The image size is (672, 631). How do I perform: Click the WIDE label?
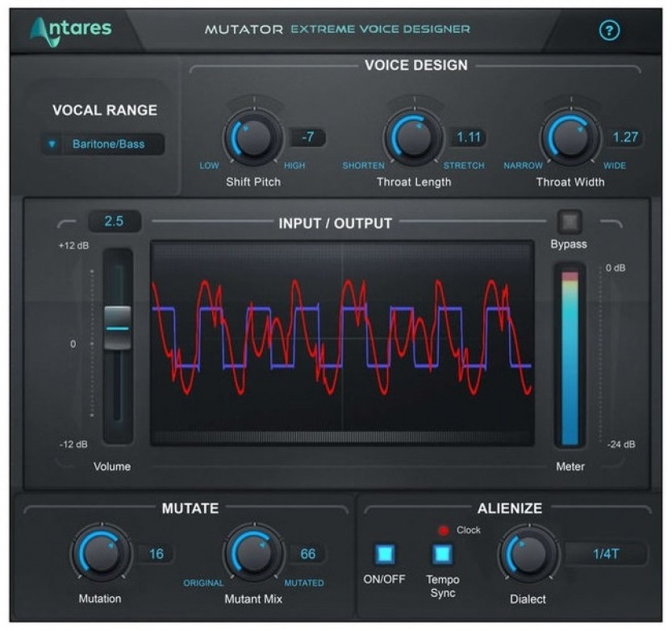pos(615,165)
